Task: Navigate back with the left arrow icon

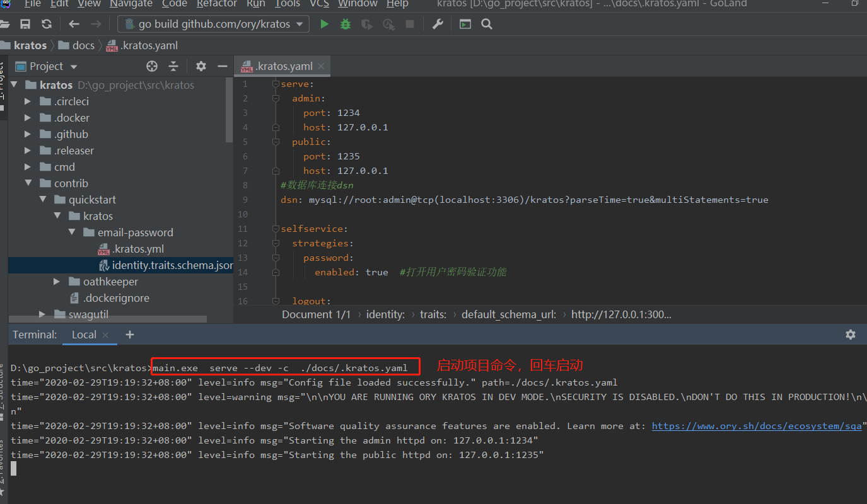Action: point(74,24)
